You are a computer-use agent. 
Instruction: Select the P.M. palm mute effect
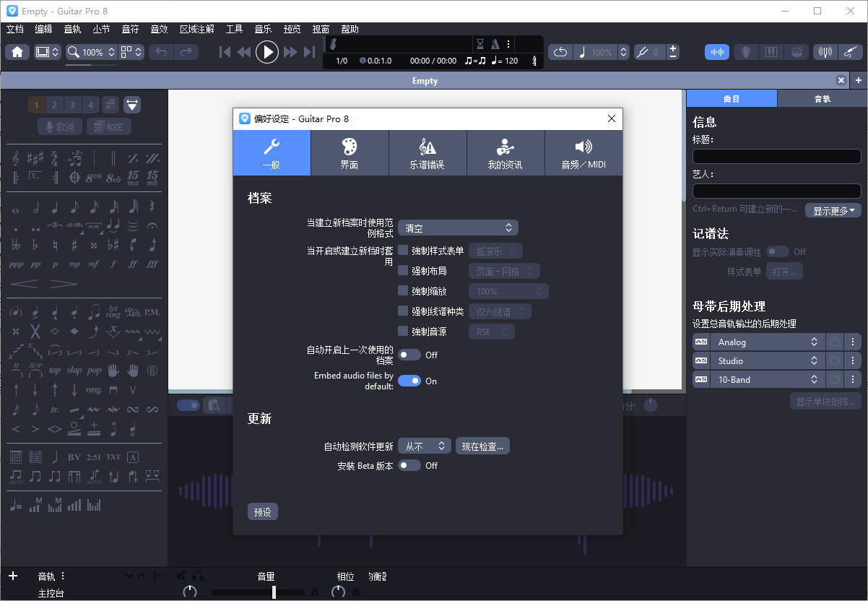152,312
